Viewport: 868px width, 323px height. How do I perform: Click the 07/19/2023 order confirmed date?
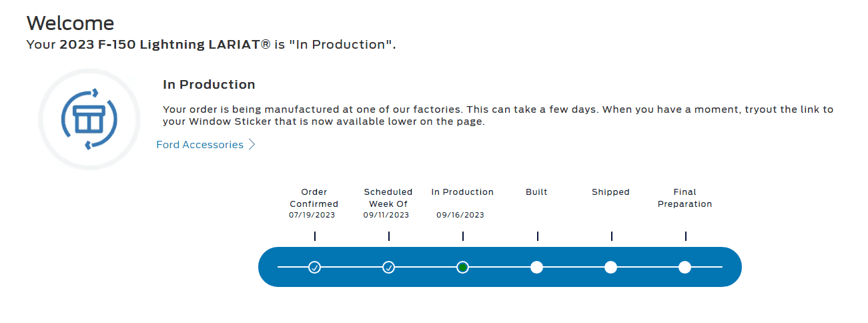pos(312,216)
